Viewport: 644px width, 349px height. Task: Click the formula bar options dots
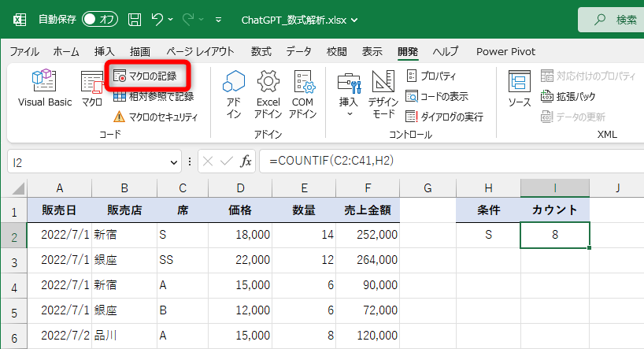coord(189,162)
